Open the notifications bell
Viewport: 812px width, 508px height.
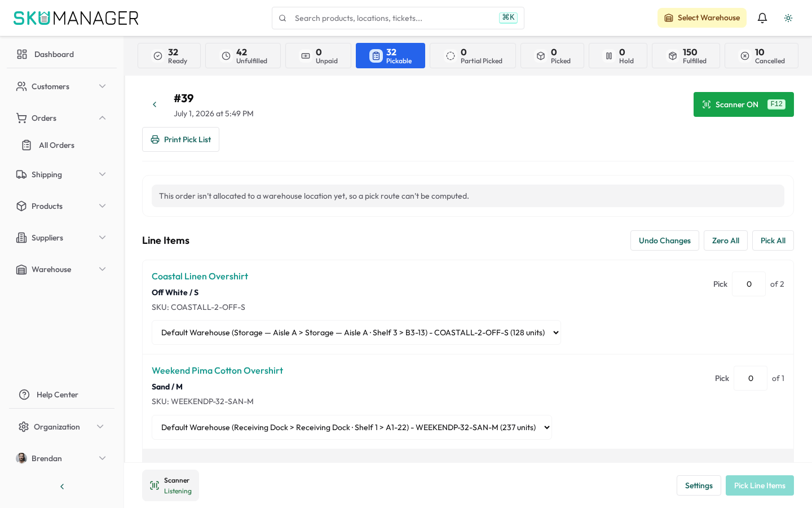762,18
